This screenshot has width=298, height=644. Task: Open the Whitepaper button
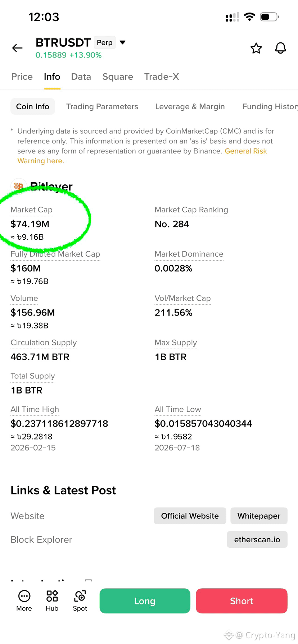[259, 516]
